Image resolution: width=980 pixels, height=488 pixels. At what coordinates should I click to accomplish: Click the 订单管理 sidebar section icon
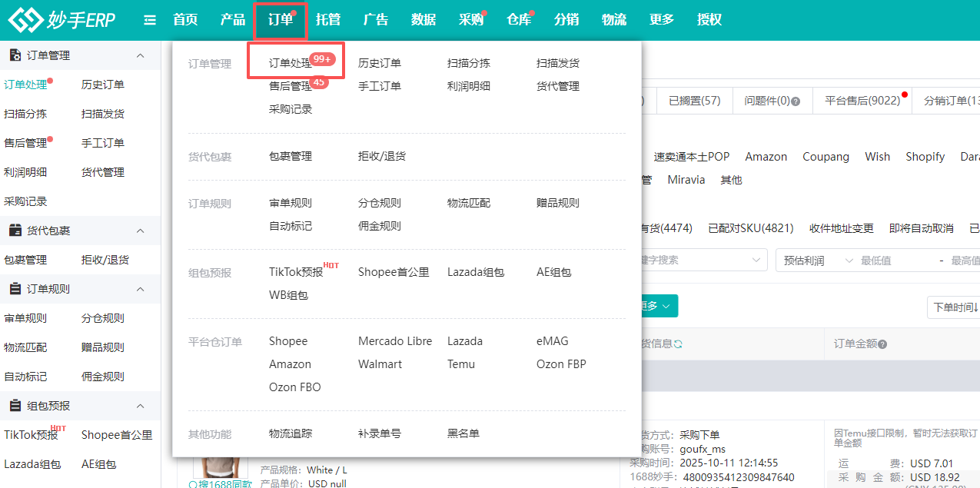point(15,55)
